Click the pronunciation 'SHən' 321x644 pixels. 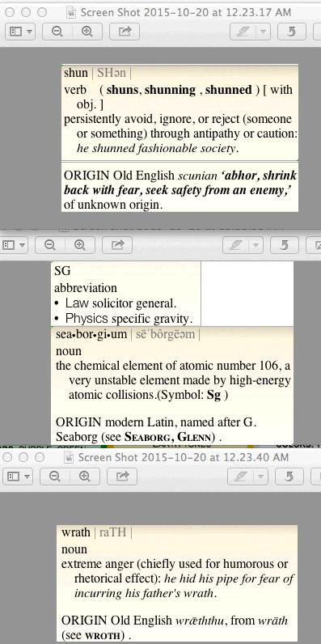pos(112,73)
